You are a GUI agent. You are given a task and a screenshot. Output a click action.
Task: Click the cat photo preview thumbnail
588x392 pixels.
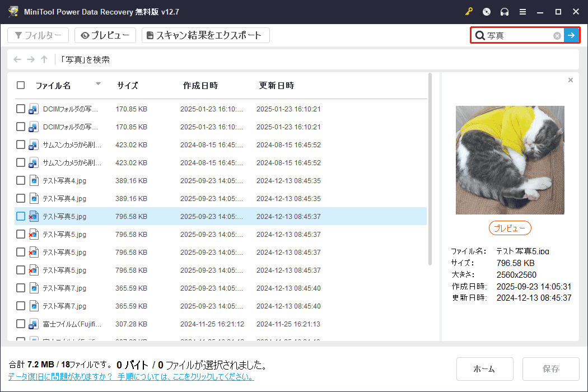pyautogui.click(x=510, y=160)
